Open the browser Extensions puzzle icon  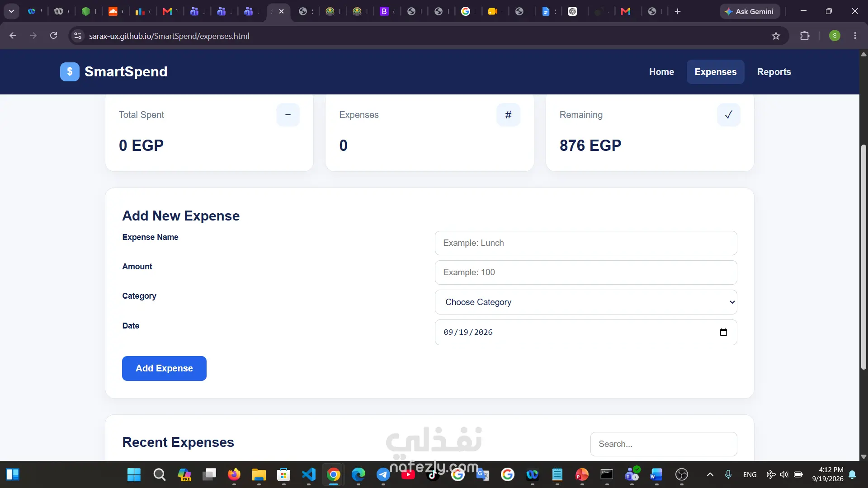805,36
